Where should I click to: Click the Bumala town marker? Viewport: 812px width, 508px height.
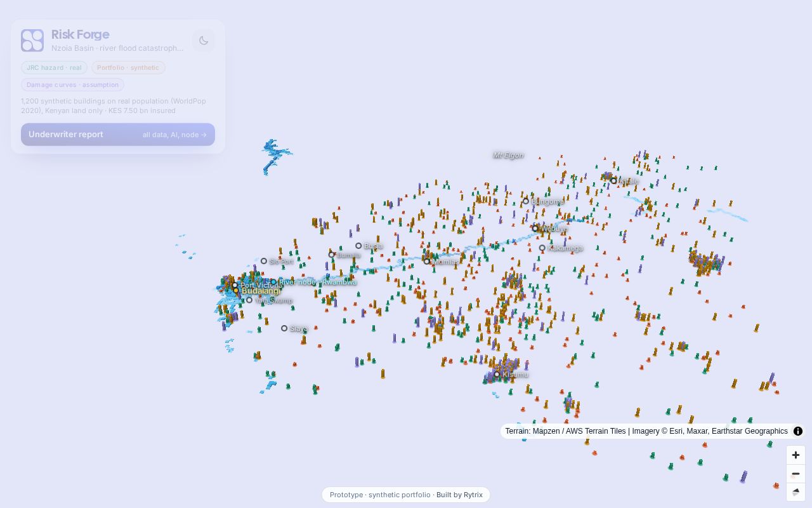click(331, 255)
